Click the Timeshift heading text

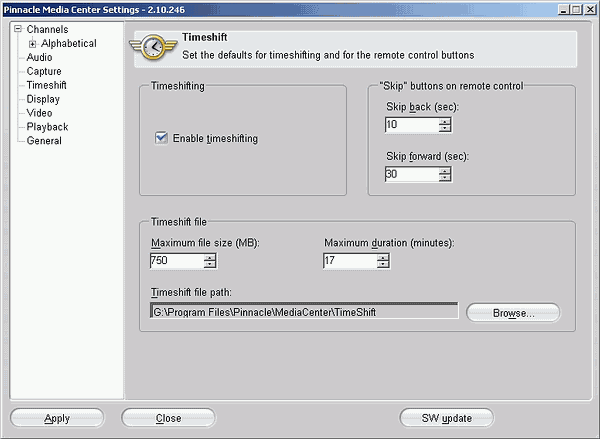coord(205,38)
